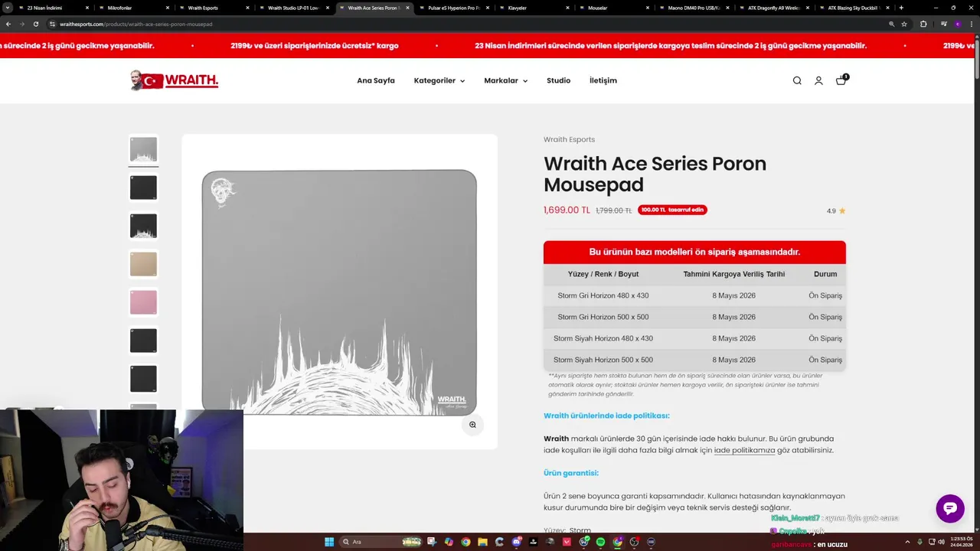Open Discord from the taskbar

tap(517, 542)
